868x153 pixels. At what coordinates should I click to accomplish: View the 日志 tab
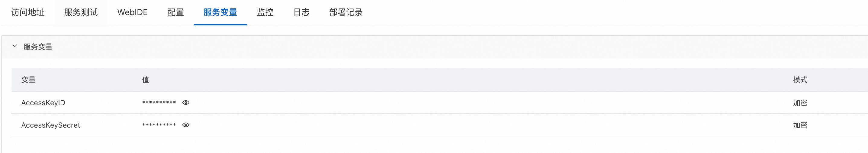pos(302,12)
